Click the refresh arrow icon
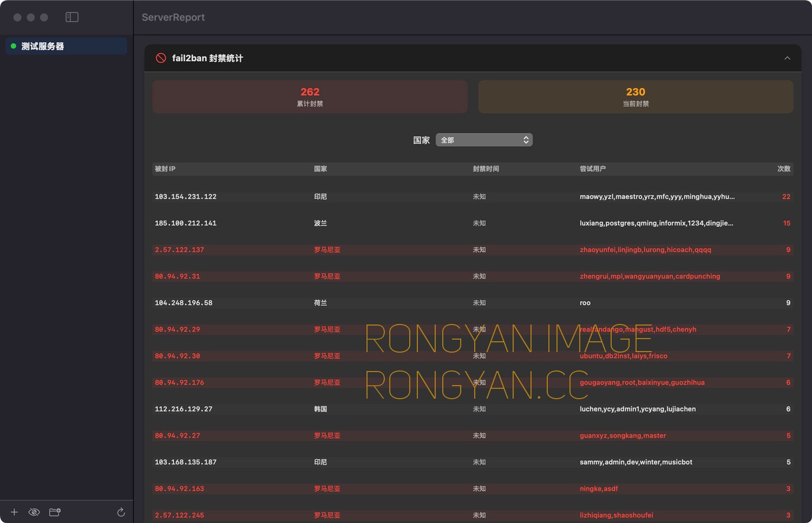The width and height of the screenshot is (812, 523). pyautogui.click(x=121, y=512)
